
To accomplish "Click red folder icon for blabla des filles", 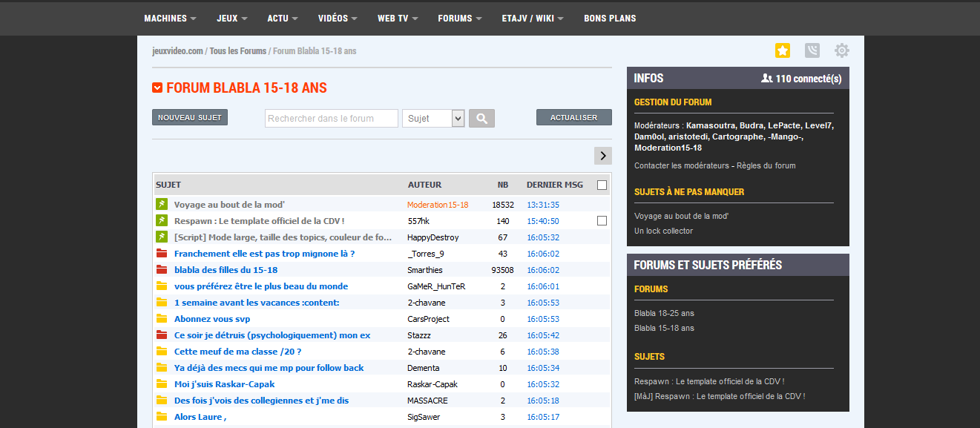I will [x=162, y=269].
